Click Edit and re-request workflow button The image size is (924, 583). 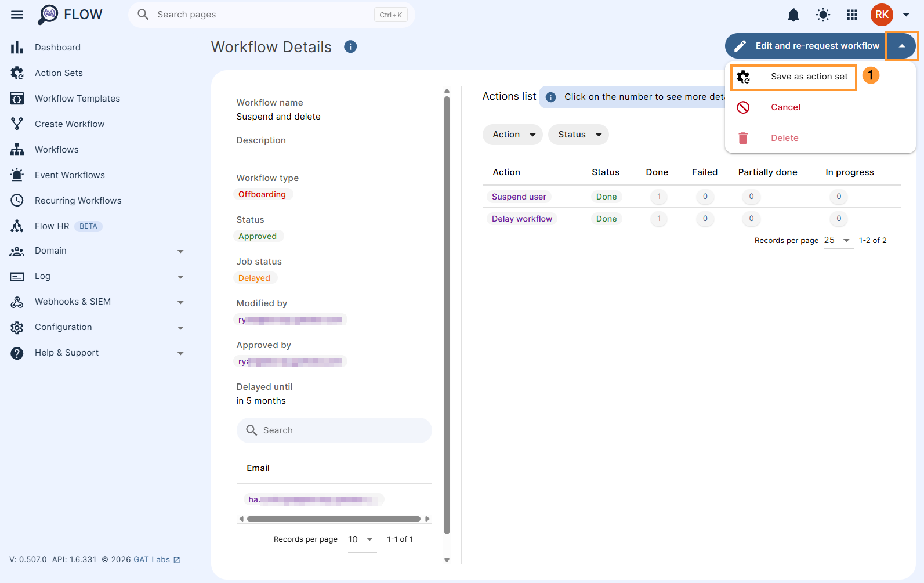click(806, 46)
